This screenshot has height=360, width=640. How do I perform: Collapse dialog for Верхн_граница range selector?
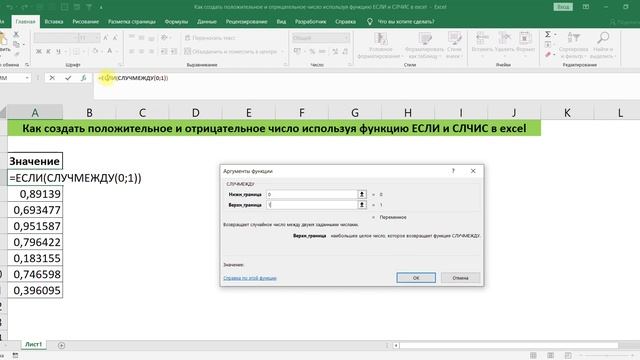point(362,204)
